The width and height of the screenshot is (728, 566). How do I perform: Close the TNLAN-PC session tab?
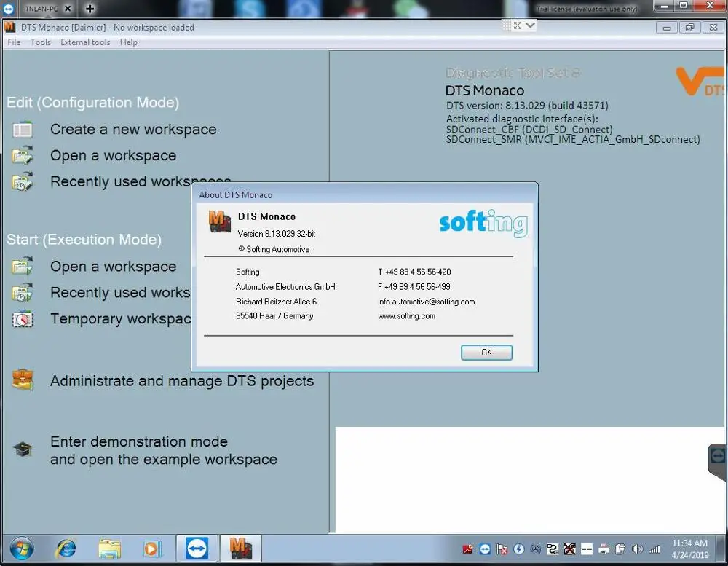(x=68, y=8)
